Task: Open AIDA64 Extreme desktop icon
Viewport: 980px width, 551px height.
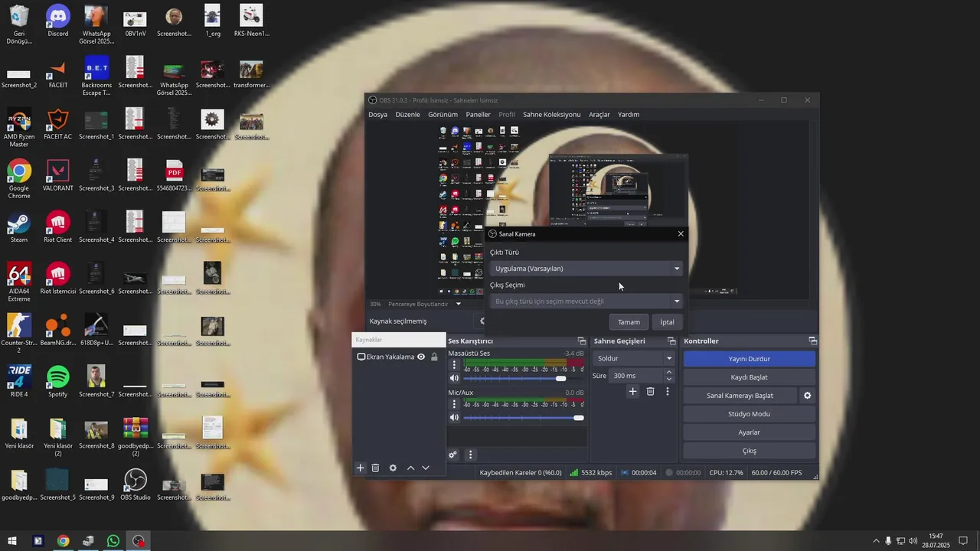Action: pos(19,282)
